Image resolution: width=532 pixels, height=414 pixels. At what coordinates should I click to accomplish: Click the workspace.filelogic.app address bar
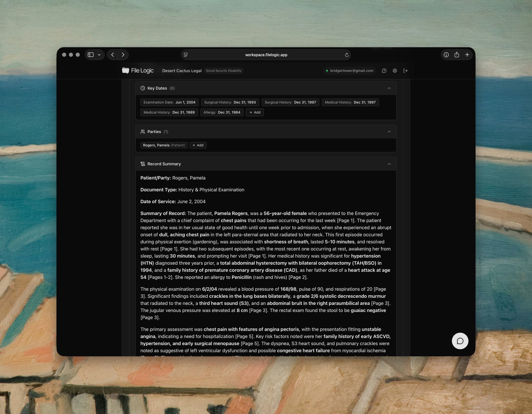tap(266, 55)
